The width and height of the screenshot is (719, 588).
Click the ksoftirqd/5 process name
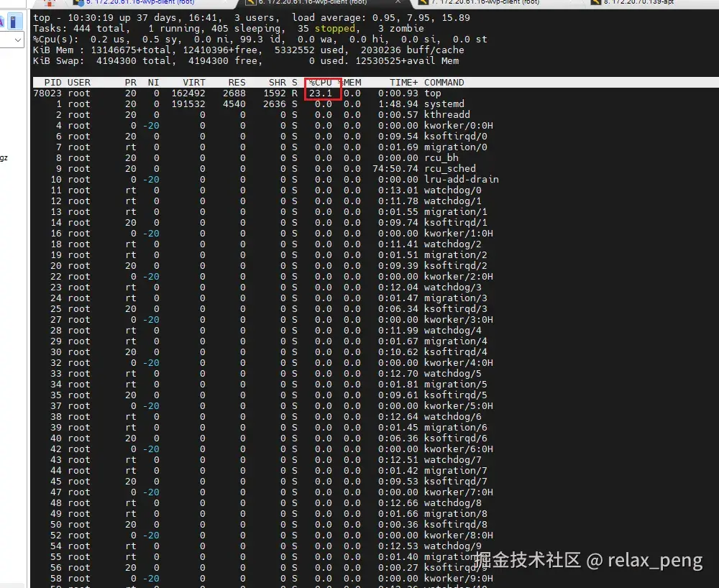[x=455, y=395]
